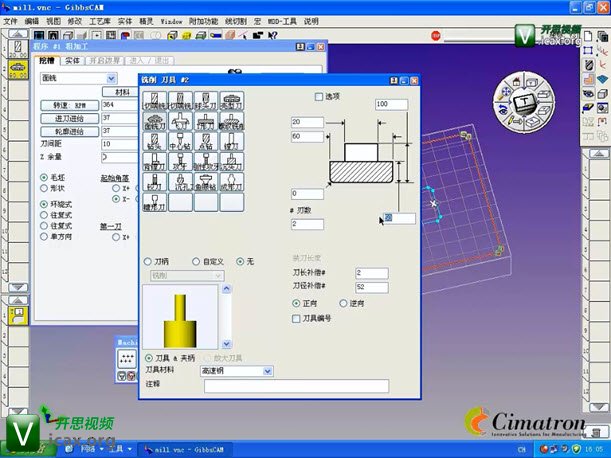Click the 材料 button

tap(122, 92)
